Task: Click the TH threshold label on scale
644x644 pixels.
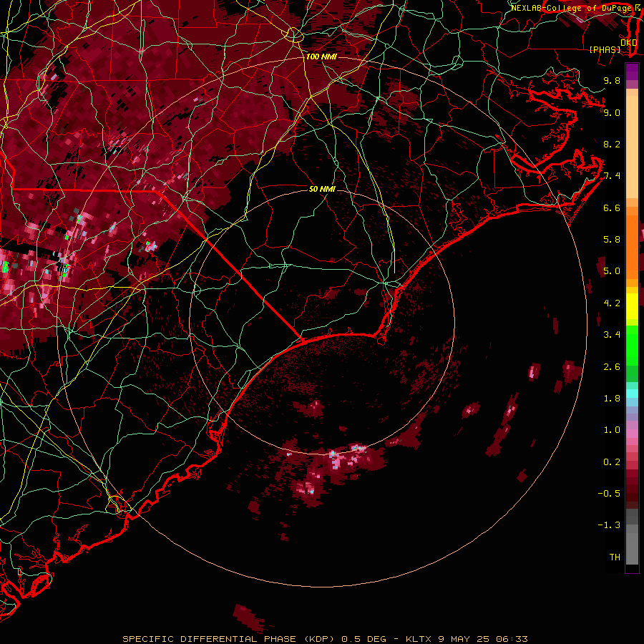Action: tap(615, 557)
